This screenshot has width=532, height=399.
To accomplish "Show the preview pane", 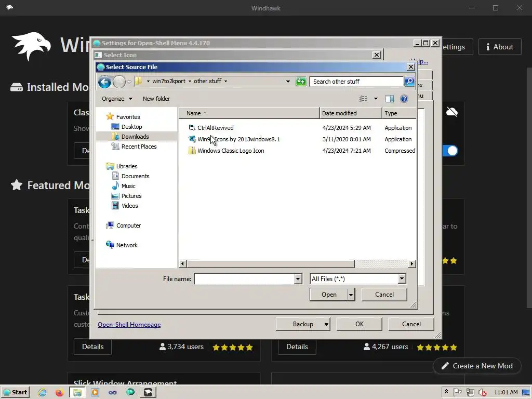I will point(390,99).
